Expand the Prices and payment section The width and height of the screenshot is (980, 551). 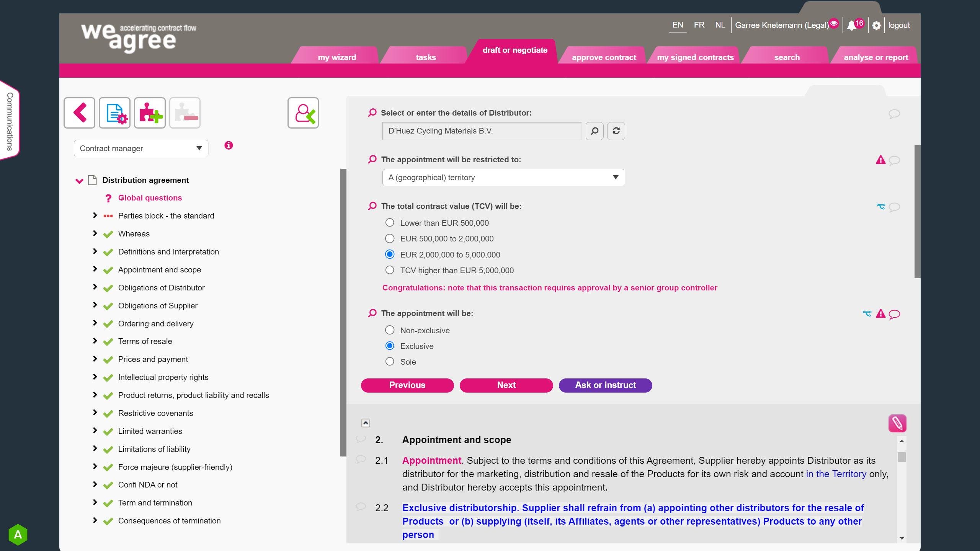point(95,359)
